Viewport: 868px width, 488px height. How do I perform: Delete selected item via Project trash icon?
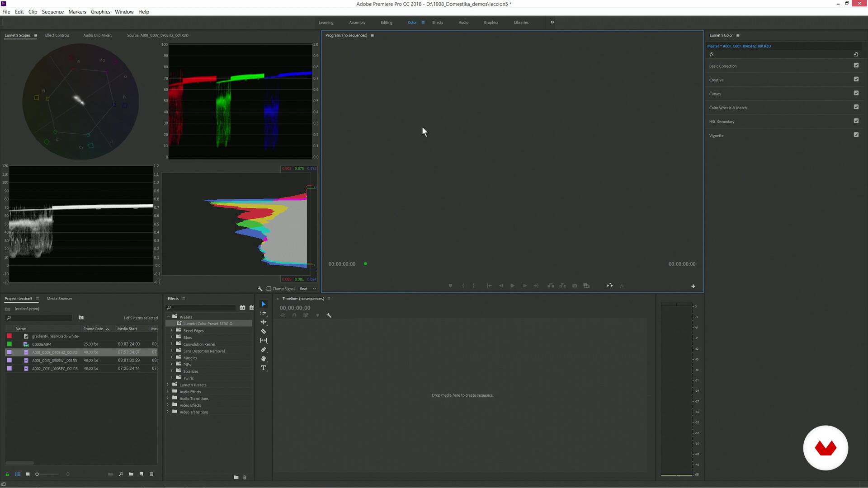pos(151,474)
